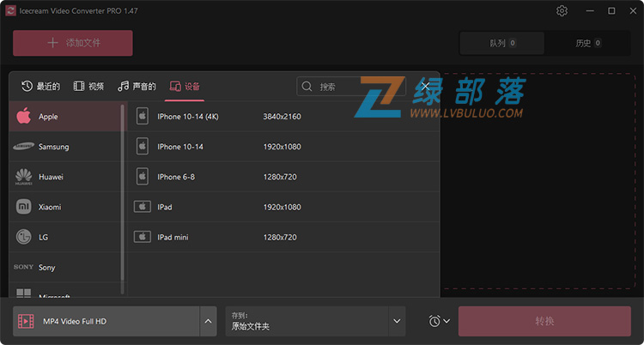Click the Microsoft logo icon
The height and width of the screenshot is (345, 644).
[24, 294]
